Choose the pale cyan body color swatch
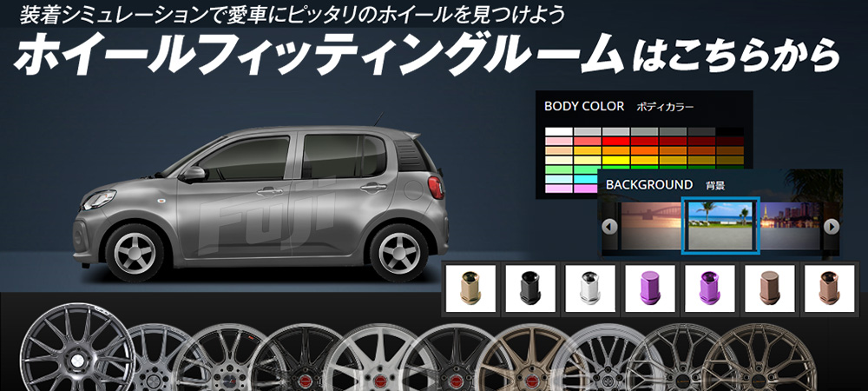This screenshot has width=868, height=391. pos(558,179)
